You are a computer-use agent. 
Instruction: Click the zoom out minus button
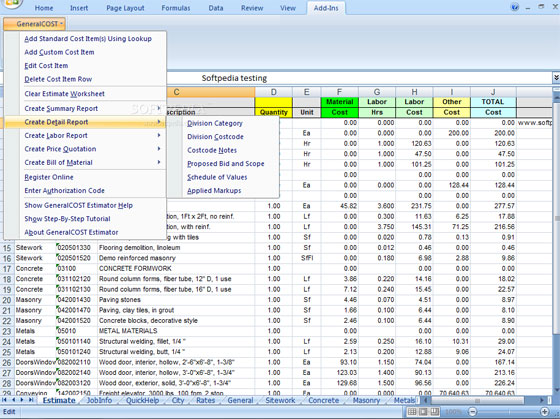[472, 411]
